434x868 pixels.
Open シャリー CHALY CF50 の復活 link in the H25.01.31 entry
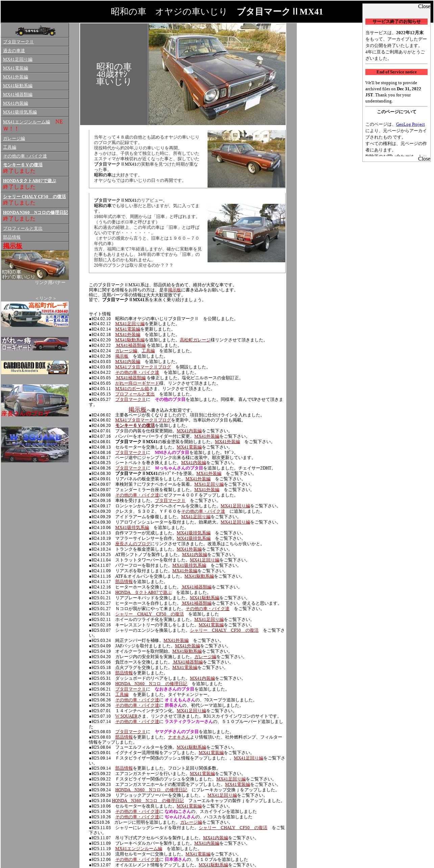(149, 614)
